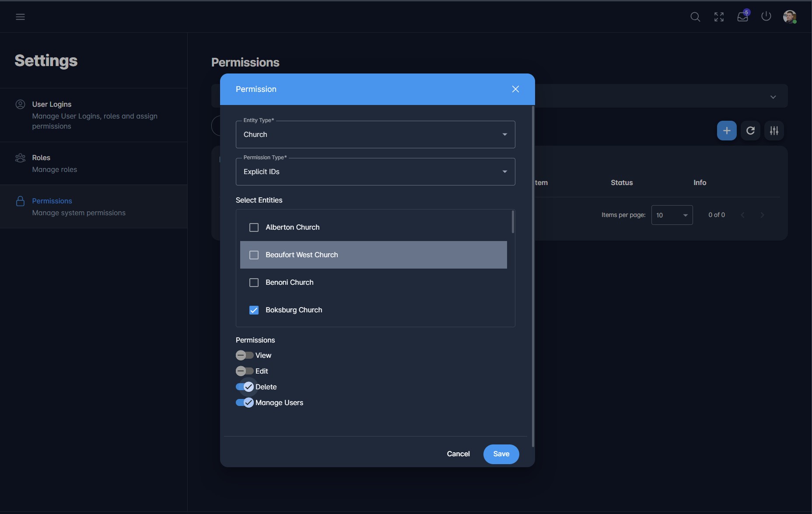Toggle fullscreen mode icon
The width and height of the screenshot is (812, 514).
point(719,17)
